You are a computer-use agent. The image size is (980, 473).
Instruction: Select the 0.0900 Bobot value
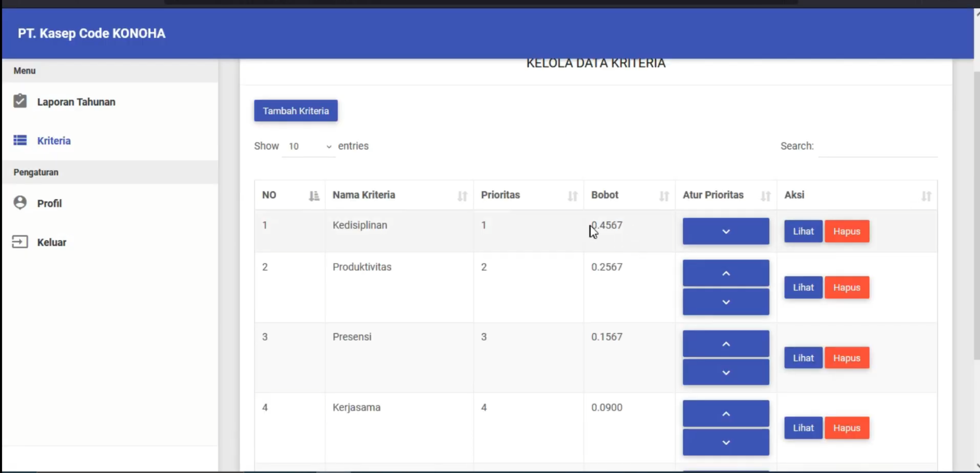click(x=607, y=407)
